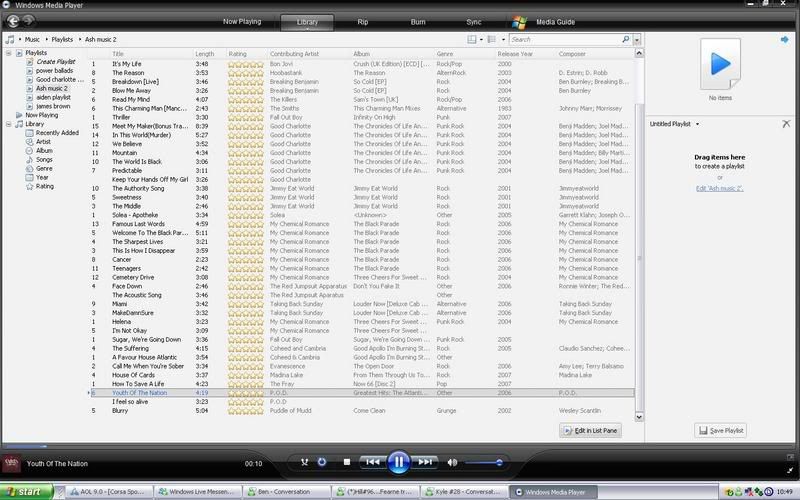The height and width of the screenshot is (500, 800).
Task: Collapse the Playlists tree node
Action: [x=8, y=52]
